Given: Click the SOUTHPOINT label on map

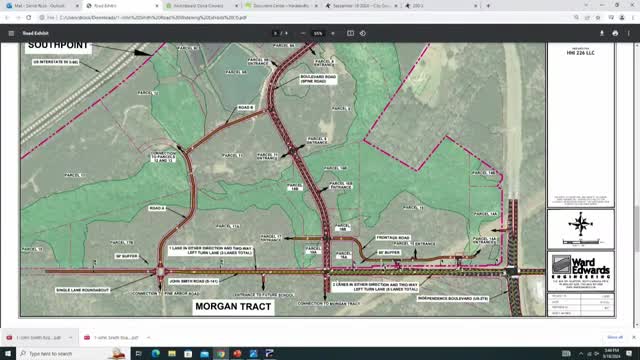Looking at the screenshot, I should click(x=58, y=46).
